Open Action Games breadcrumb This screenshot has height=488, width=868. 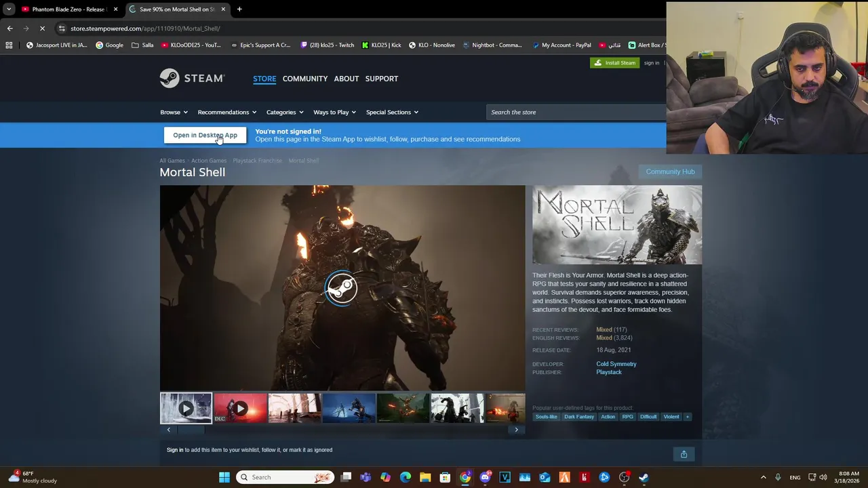[x=209, y=161]
